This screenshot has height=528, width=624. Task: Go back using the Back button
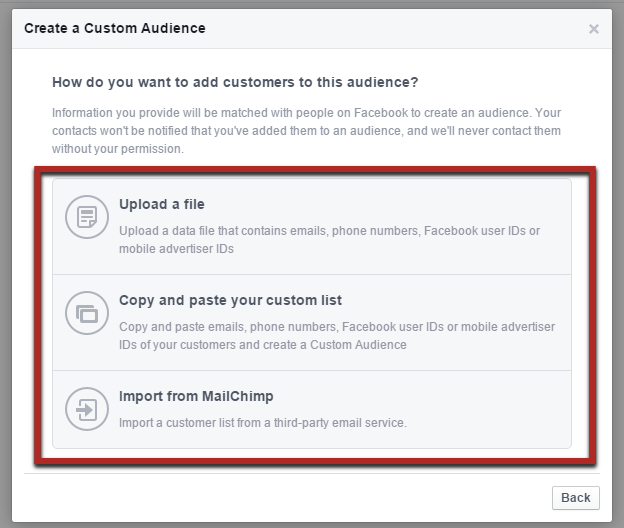click(575, 497)
